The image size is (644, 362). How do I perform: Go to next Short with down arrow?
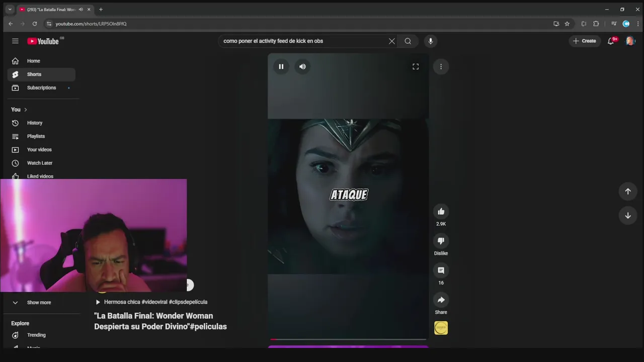628,215
